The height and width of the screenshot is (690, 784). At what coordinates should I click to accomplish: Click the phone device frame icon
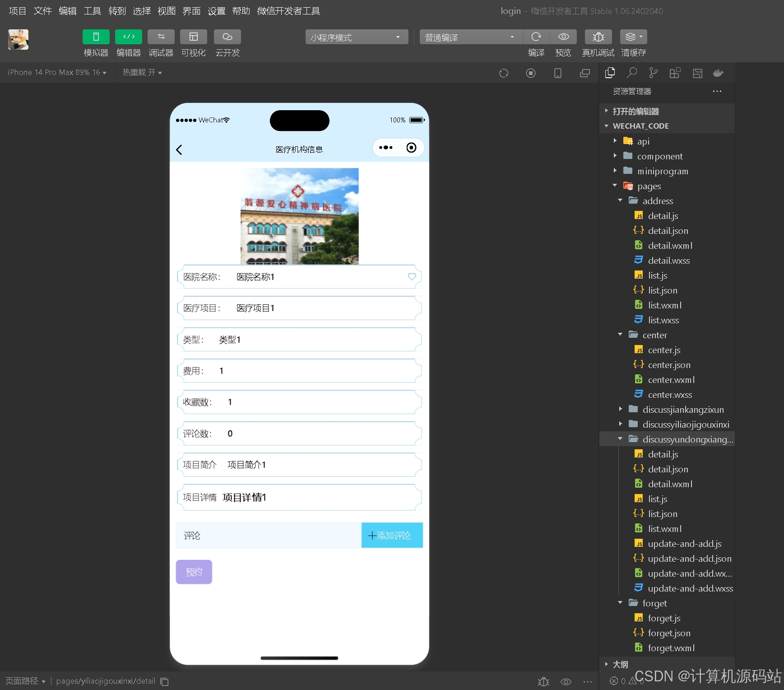click(558, 73)
